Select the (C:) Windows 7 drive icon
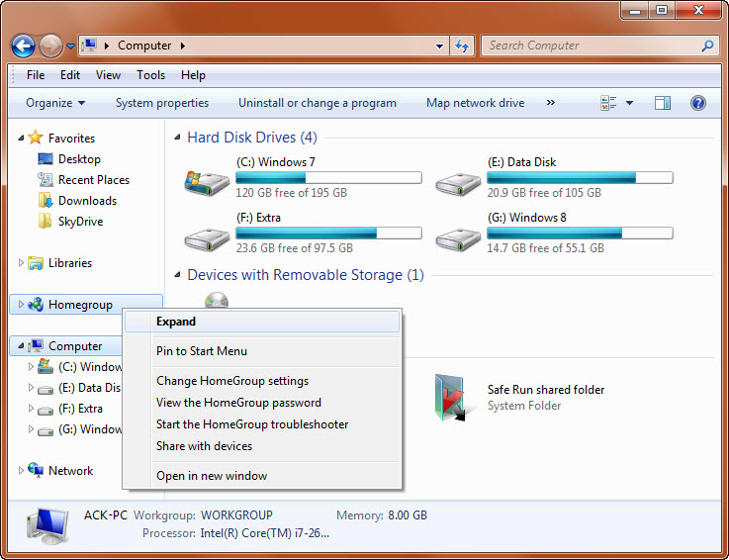The width and height of the screenshot is (729, 560). 207,182
